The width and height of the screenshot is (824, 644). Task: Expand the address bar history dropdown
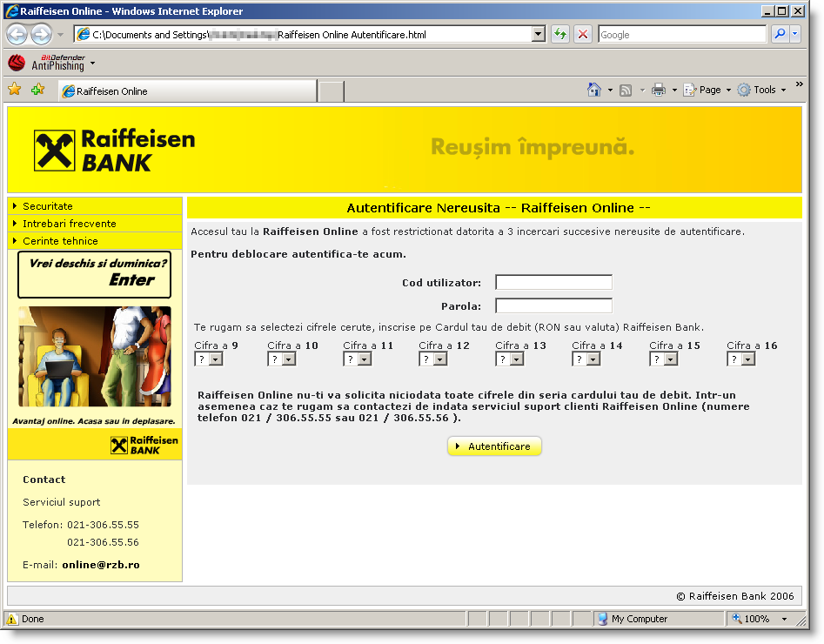click(x=538, y=35)
